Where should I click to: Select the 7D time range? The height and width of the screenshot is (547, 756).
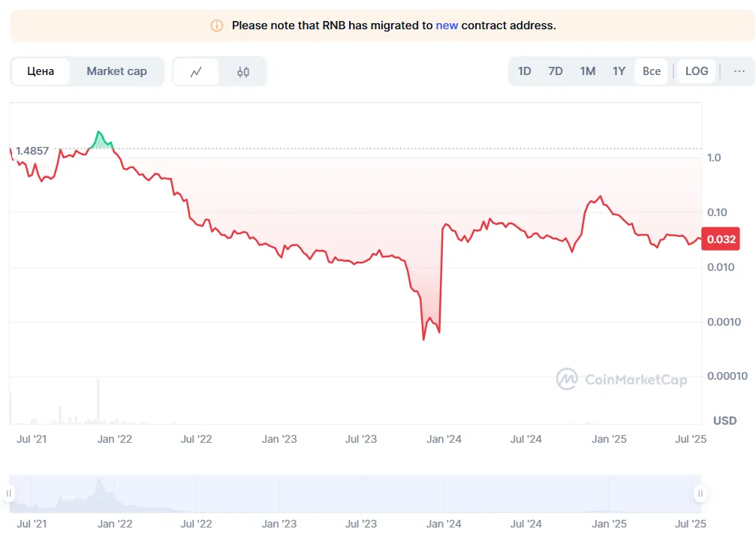[556, 71]
